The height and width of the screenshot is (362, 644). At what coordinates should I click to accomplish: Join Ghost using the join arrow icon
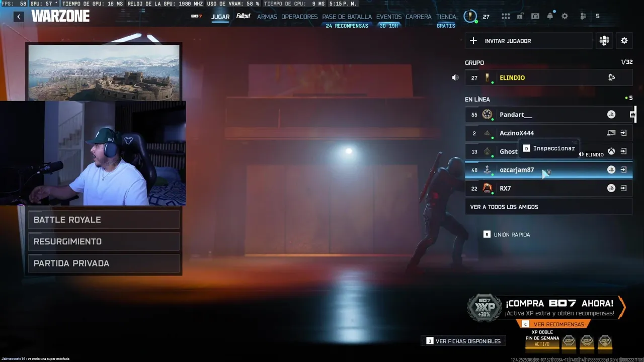623,151
